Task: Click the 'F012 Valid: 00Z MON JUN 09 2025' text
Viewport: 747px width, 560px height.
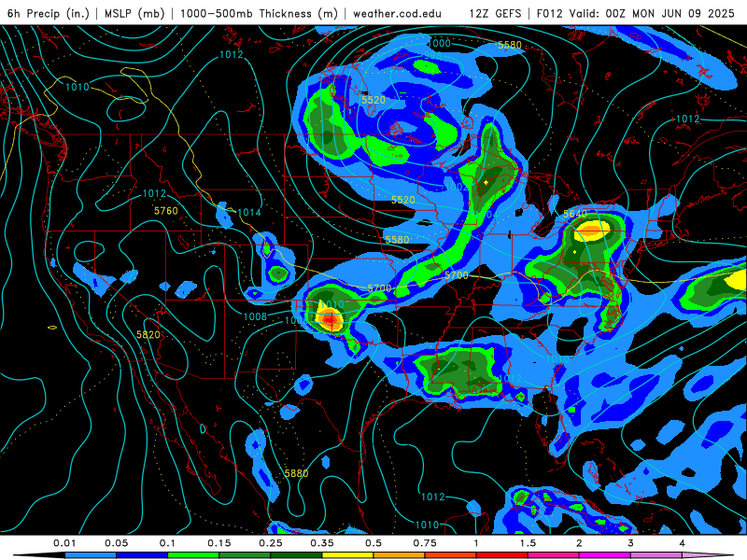Action: point(636,13)
